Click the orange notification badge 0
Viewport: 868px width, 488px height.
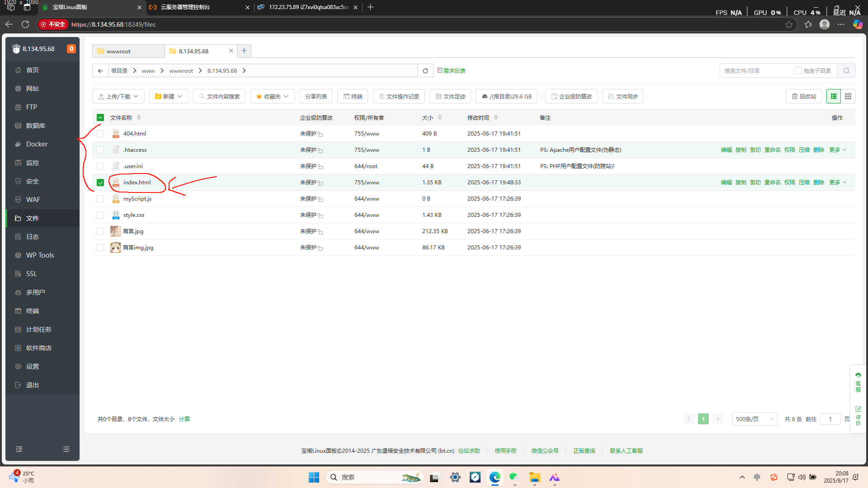(71, 49)
